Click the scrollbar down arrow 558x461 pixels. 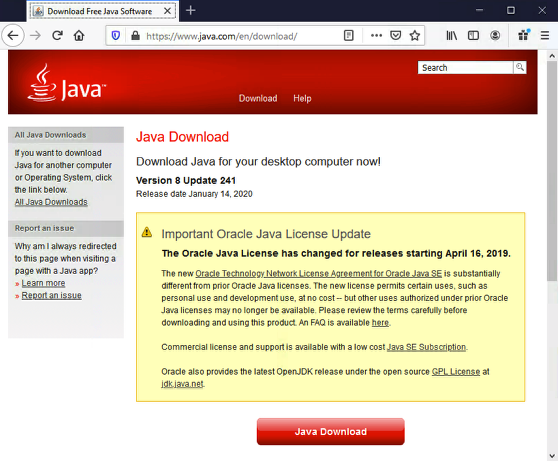(552, 456)
